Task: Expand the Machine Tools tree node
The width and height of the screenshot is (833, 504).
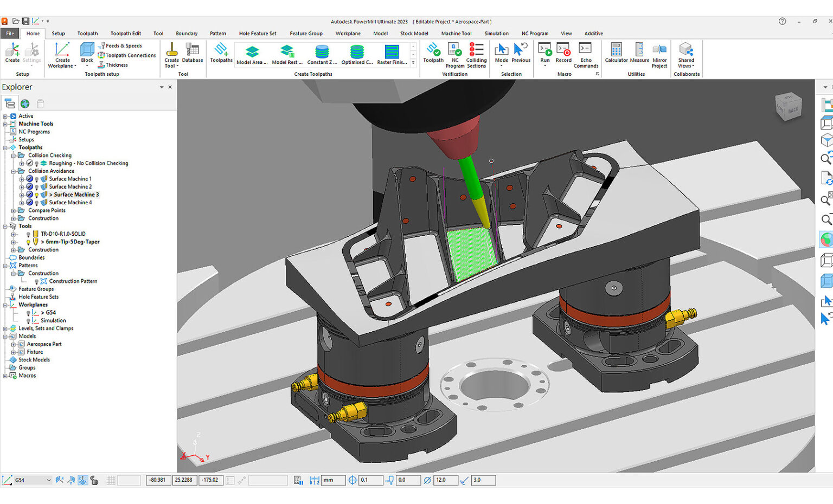Action: coord(4,124)
